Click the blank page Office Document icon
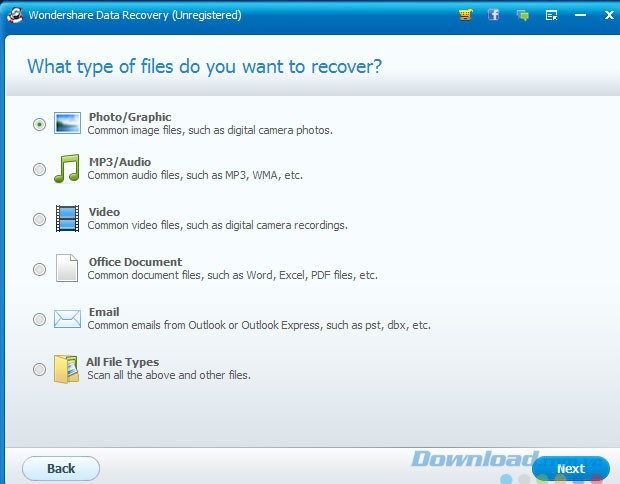This screenshot has width=620, height=484. [67, 269]
